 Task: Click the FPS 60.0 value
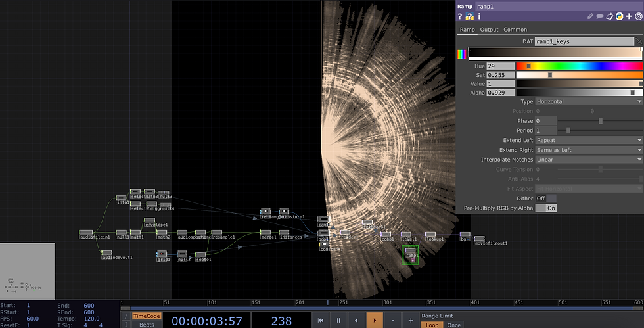32,319
